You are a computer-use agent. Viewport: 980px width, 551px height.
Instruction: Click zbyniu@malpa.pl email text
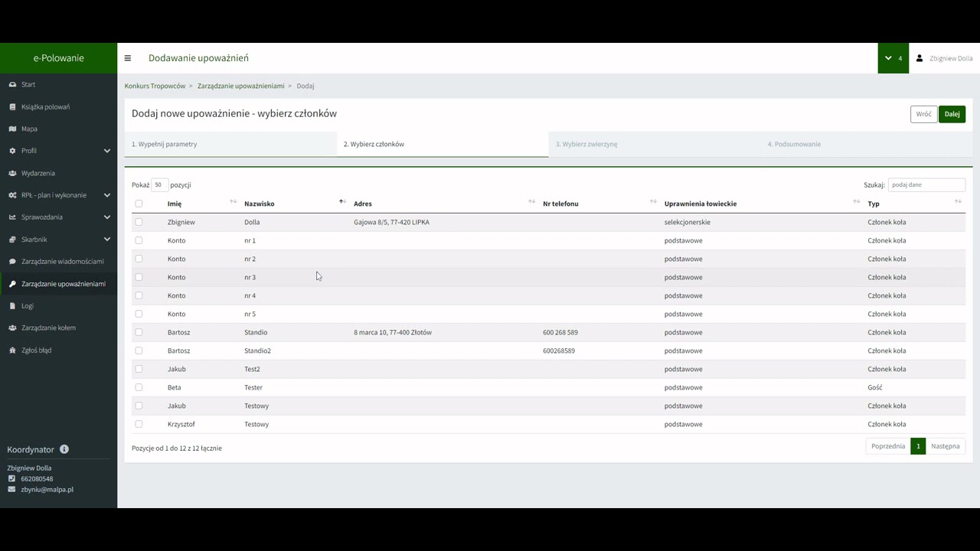tap(47, 489)
